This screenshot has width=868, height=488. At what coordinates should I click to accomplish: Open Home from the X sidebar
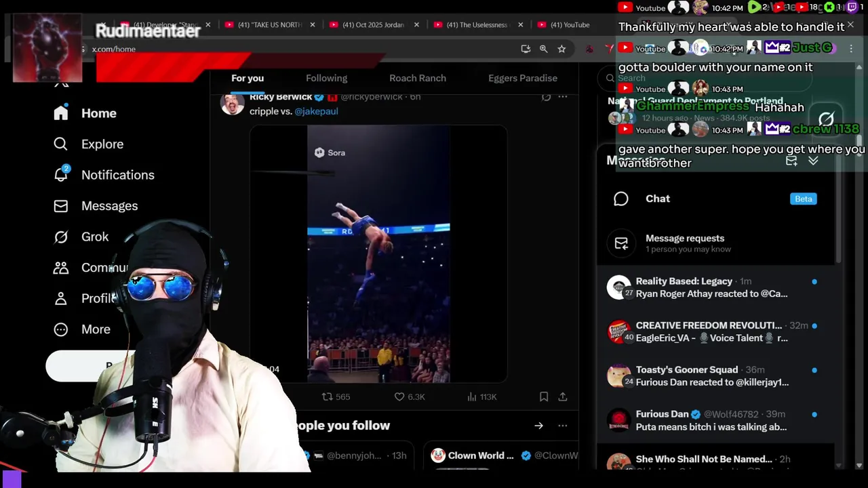tap(85, 113)
